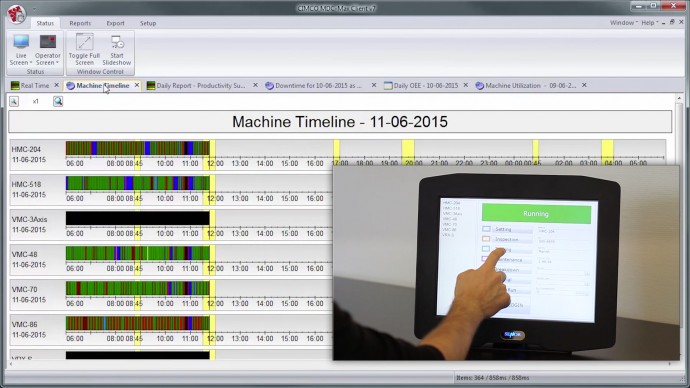The width and height of the screenshot is (690, 388).
Task: Expand the Help dropdown menu
Action: 650,23
